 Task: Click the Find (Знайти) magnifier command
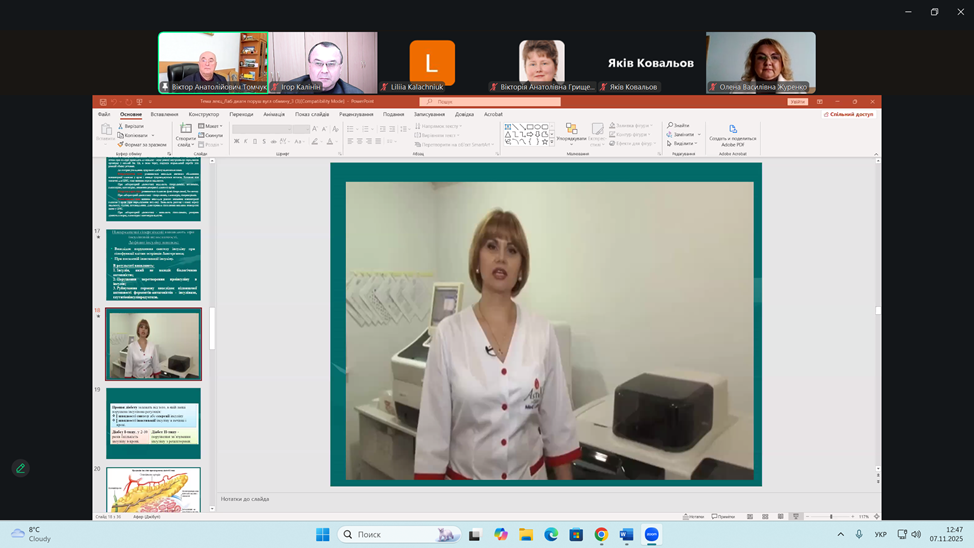click(678, 126)
